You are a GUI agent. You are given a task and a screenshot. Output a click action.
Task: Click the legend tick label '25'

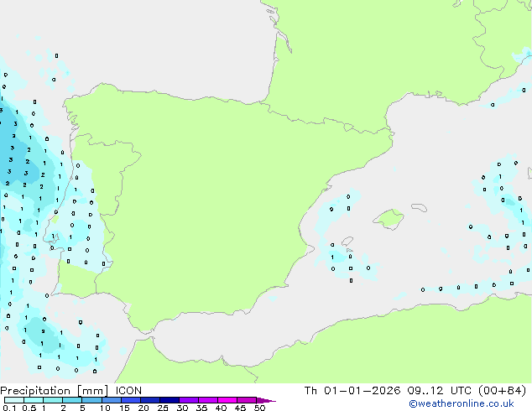163,408
